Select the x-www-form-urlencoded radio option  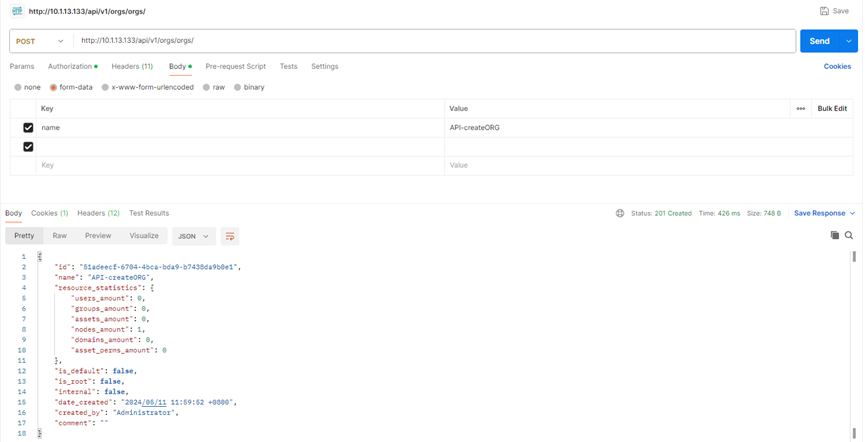(x=105, y=87)
